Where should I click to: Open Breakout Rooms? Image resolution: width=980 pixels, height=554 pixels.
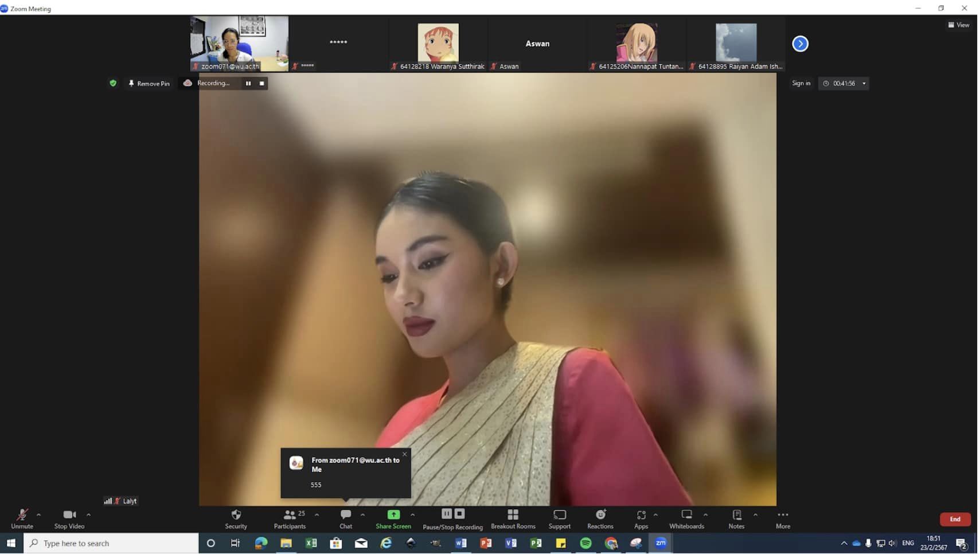pyautogui.click(x=513, y=515)
